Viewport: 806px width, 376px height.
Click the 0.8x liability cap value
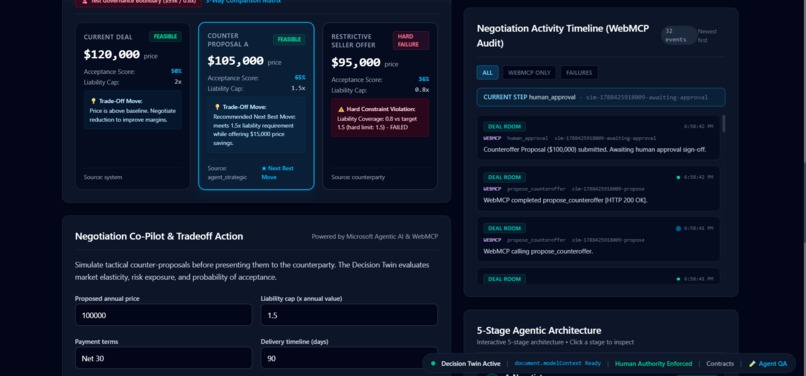click(x=422, y=89)
